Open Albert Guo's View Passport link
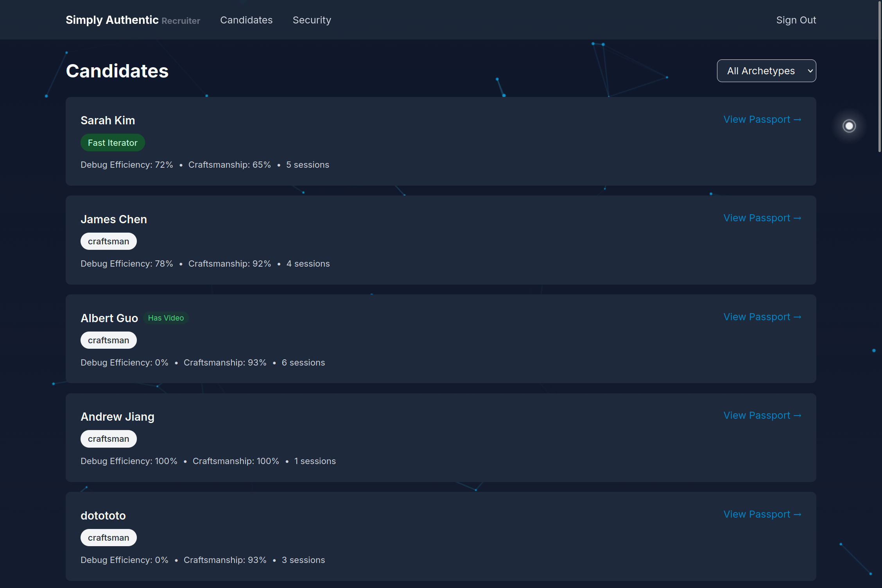Screen dimensions: 882x588 762,317
